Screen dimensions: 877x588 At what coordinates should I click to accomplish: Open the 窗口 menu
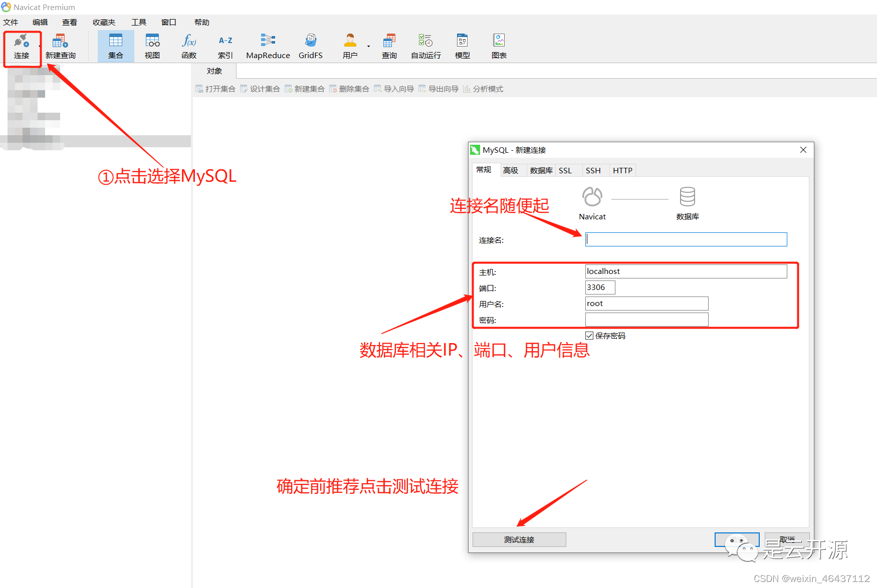click(x=169, y=22)
